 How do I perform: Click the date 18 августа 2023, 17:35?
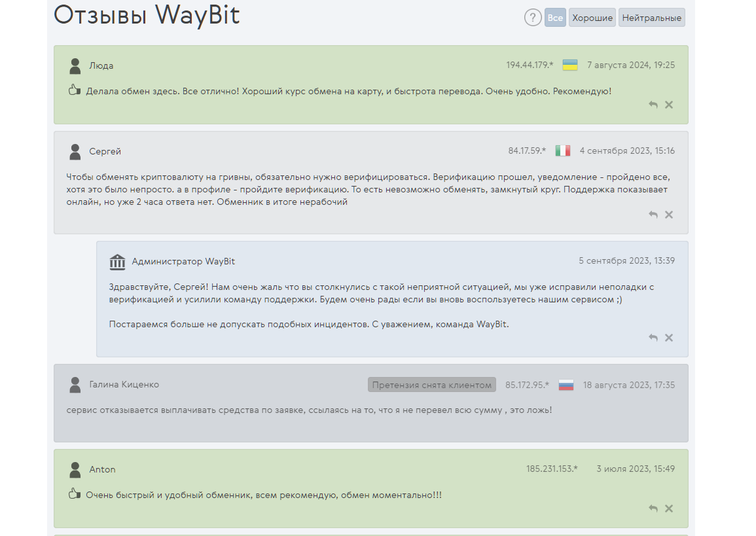click(629, 385)
